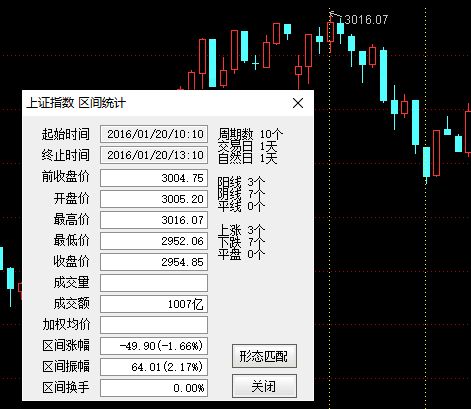471x409 pixels.
Task: Click the 关闭 button
Action: tap(264, 386)
